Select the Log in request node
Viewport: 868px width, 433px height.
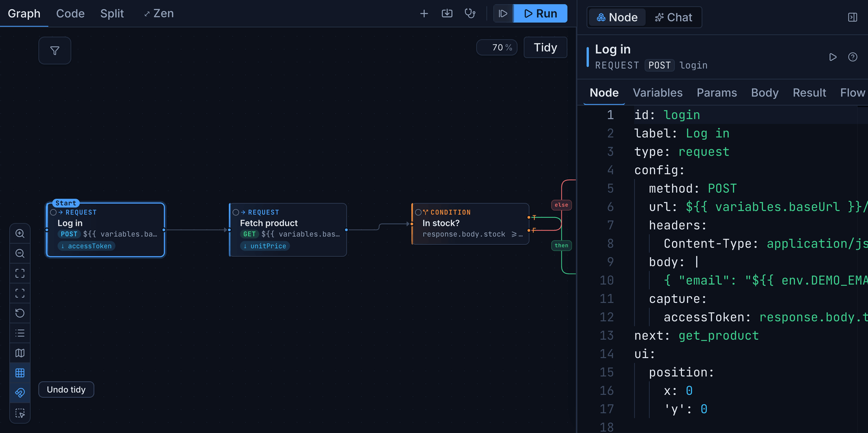pos(106,230)
